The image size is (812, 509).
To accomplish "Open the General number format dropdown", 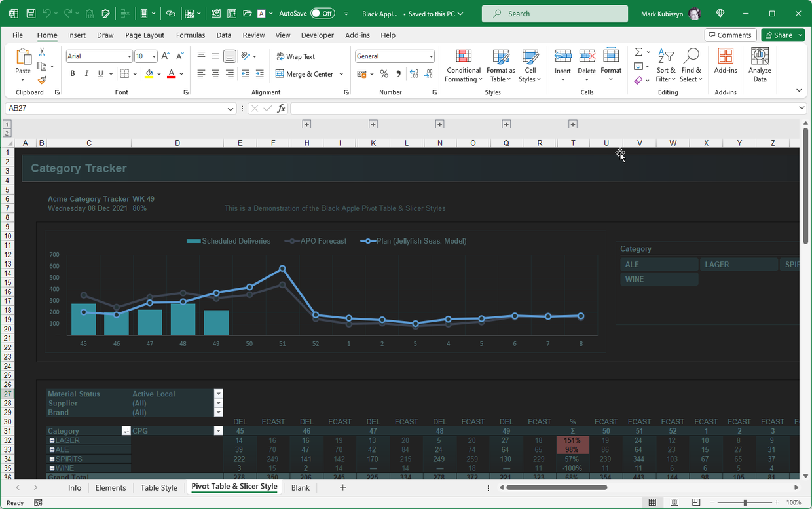I will (x=430, y=56).
